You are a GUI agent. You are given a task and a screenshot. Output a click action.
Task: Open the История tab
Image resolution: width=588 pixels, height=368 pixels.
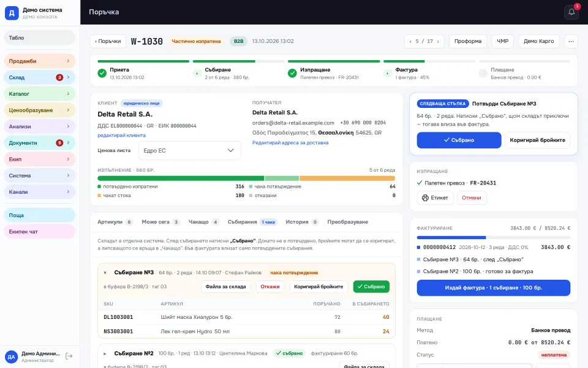[302, 222]
